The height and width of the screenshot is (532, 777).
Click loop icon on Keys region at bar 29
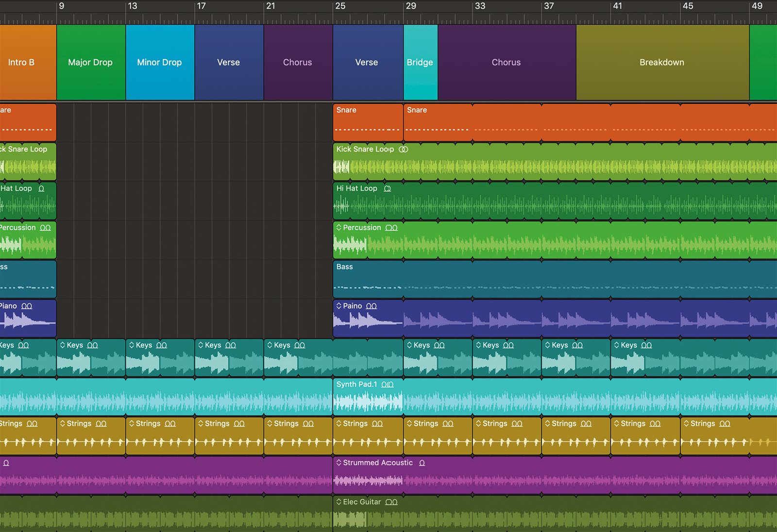tap(439, 346)
